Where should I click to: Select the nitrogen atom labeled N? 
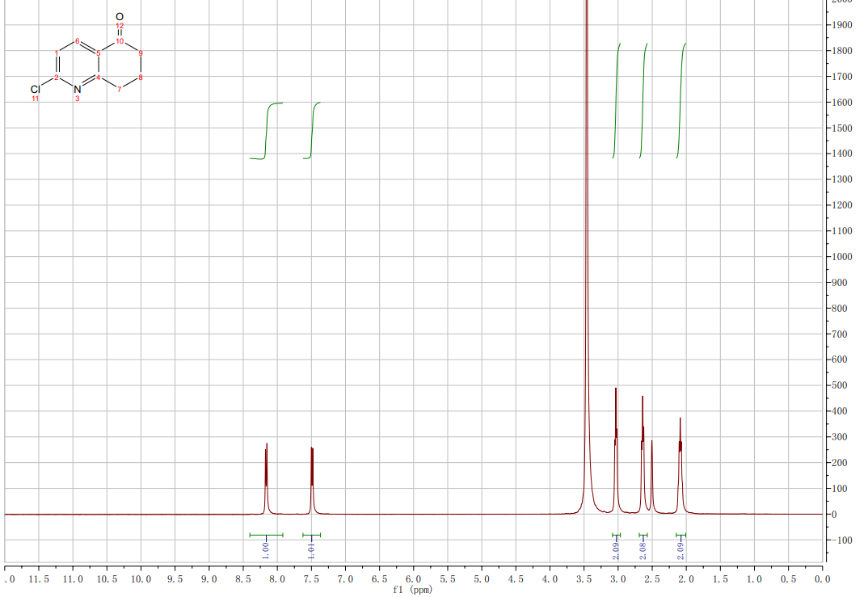coord(78,89)
